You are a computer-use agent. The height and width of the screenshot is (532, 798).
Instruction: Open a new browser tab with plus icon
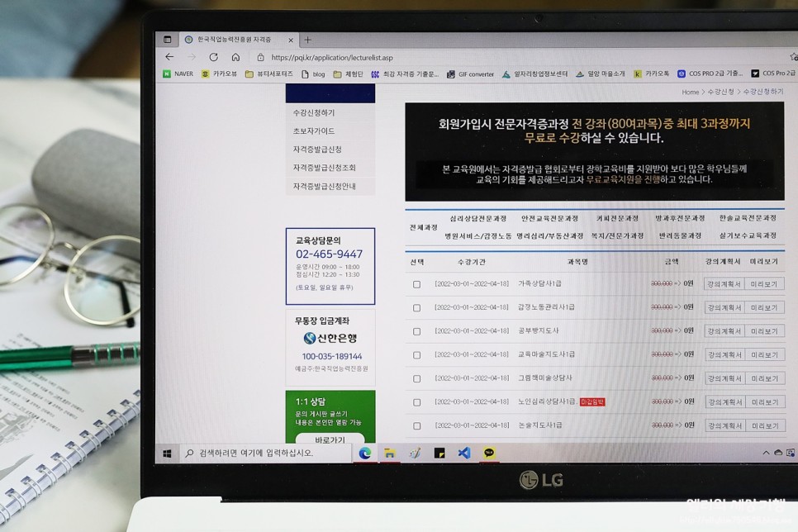[307, 39]
